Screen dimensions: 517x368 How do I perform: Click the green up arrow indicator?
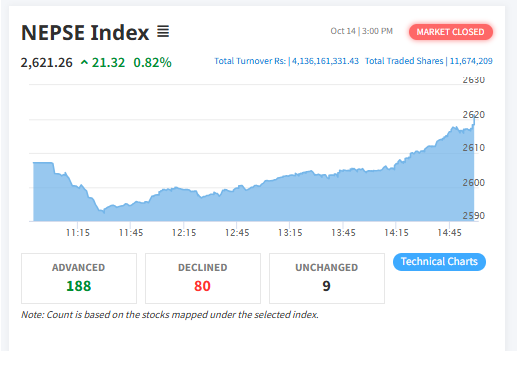(x=84, y=62)
